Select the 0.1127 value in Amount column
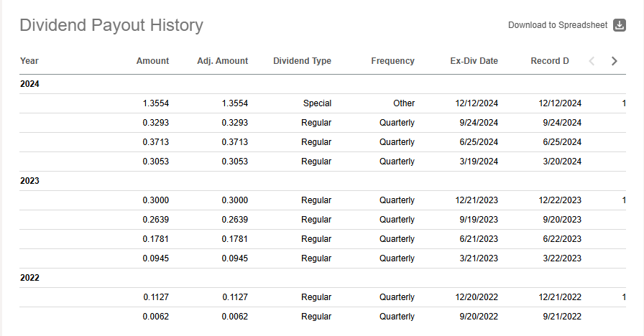Image resolution: width=644 pixels, height=336 pixels. [x=156, y=297]
